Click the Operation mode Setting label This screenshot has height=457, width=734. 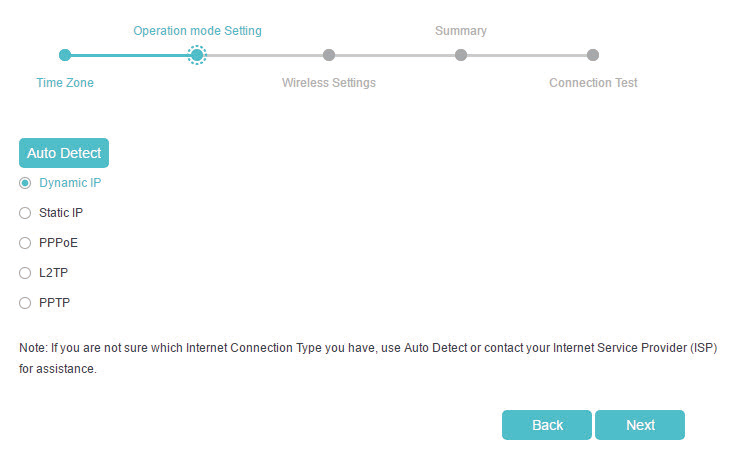click(x=197, y=31)
